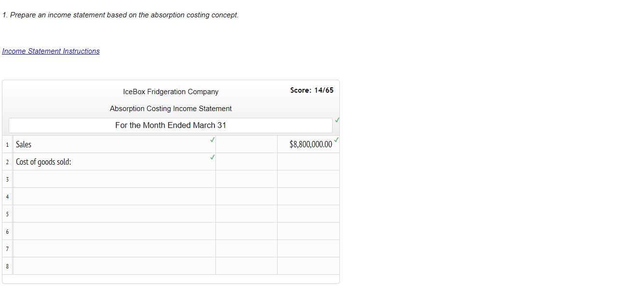Click the statement title input field

point(170,125)
